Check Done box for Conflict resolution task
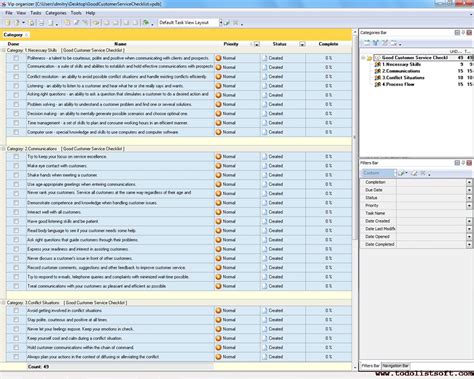This screenshot has width=474, height=379. (16, 77)
